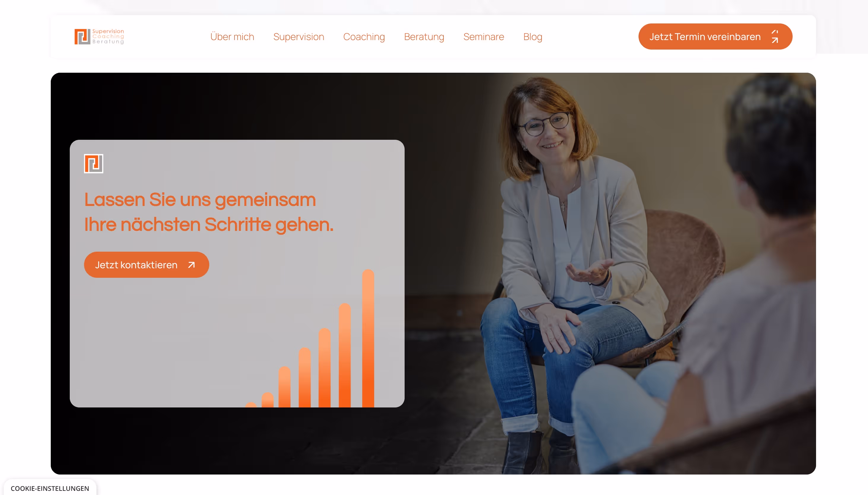Click Jetzt Termin vereinbaren button
The width and height of the screenshot is (868, 495).
[715, 37]
